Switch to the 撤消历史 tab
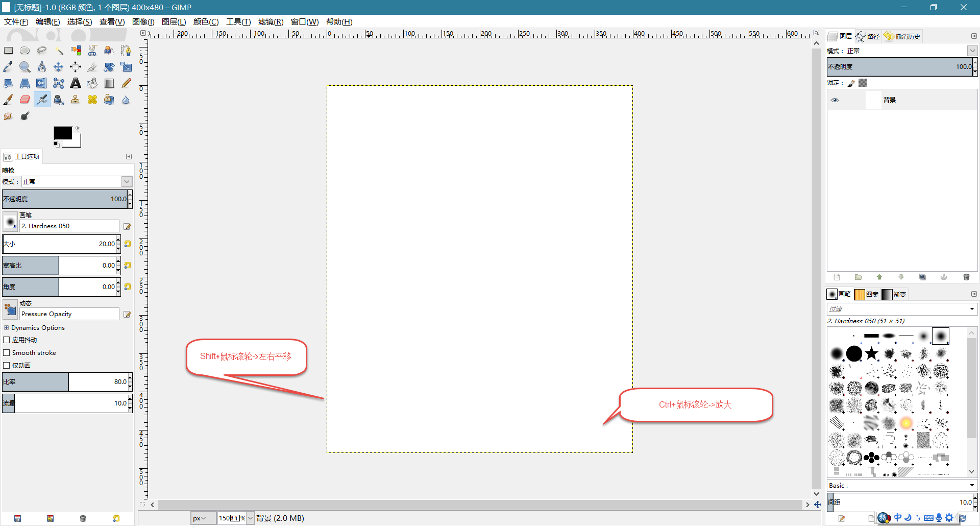980x526 pixels. click(902, 36)
